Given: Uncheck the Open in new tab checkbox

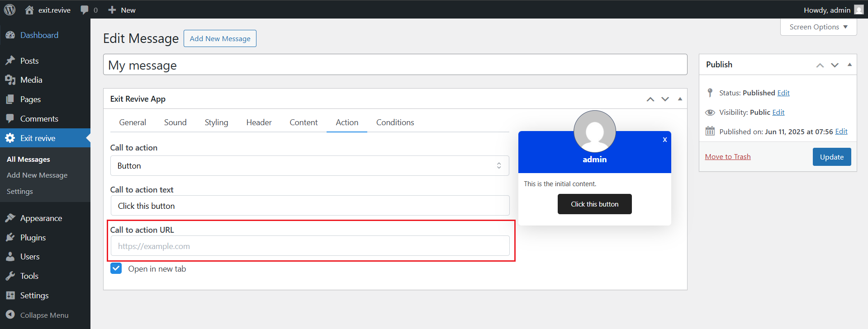Looking at the screenshot, I should coord(116,268).
